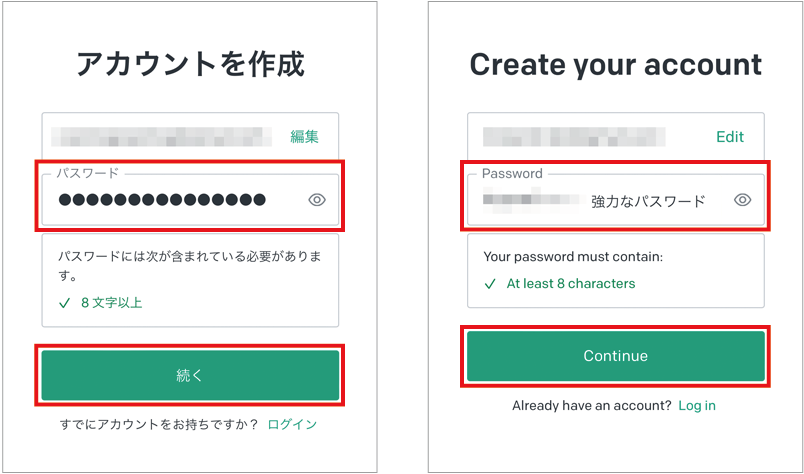
Task: Click the green 続く button
Action: (190, 375)
